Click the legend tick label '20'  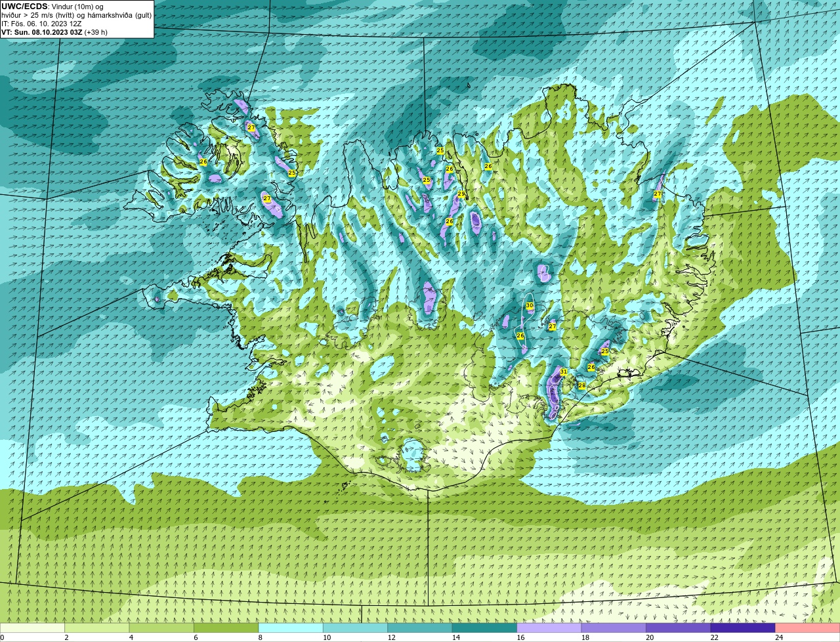[649, 637]
